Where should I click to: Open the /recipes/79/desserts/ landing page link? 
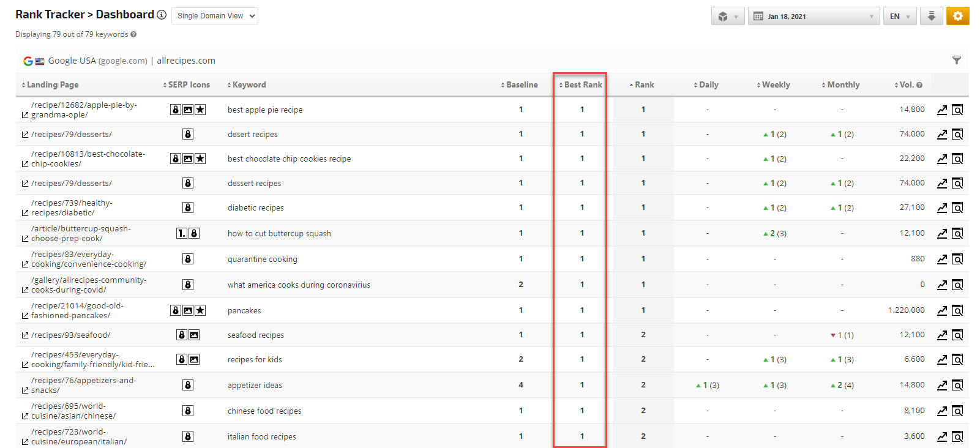(71, 134)
